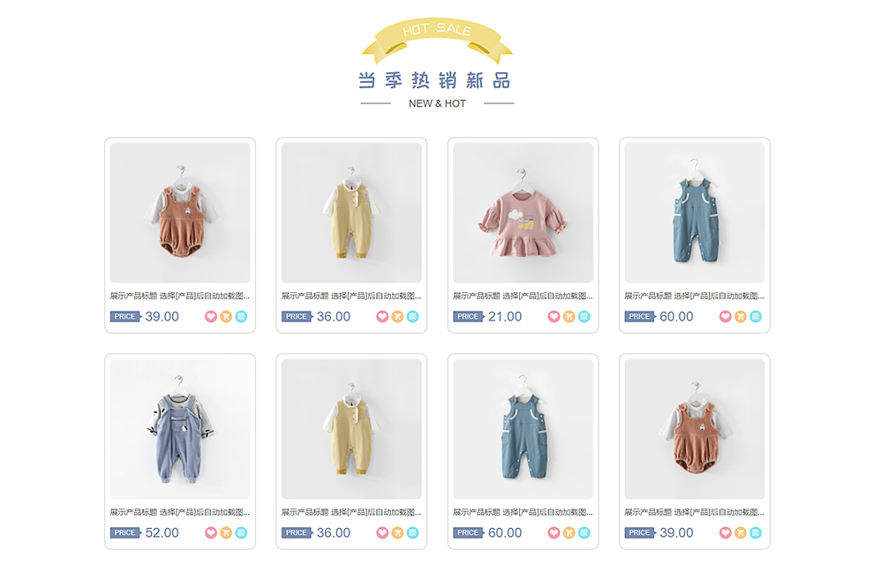874x588 pixels.
Task: Click the product title under the pink dress
Action: pyautogui.click(x=523, y=296)
